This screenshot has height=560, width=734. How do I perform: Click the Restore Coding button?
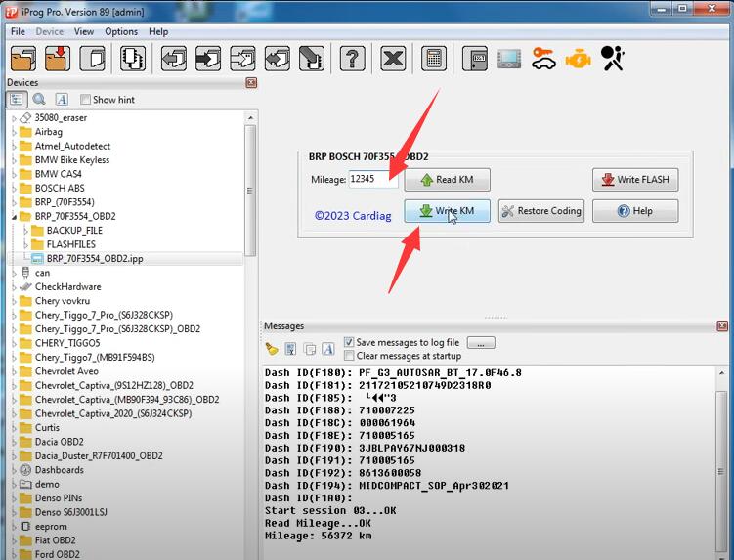541,211
